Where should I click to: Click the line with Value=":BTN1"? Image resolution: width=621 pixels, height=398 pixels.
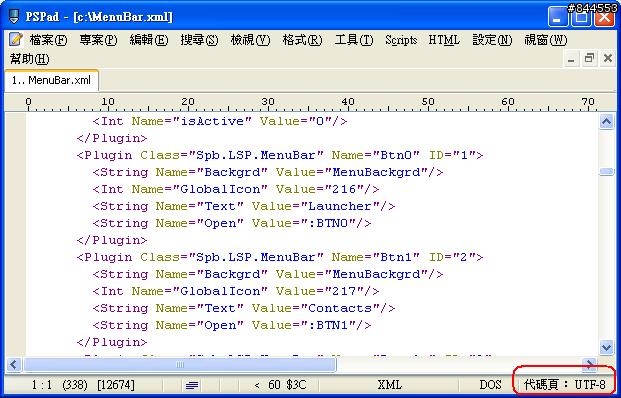coord(232,326)
